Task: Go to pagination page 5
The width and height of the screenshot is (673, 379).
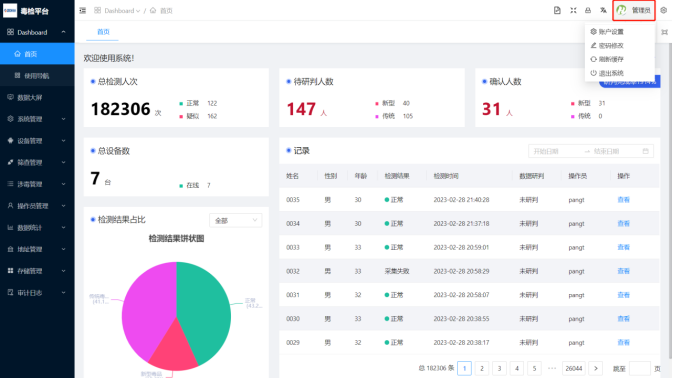Action: 534,368
